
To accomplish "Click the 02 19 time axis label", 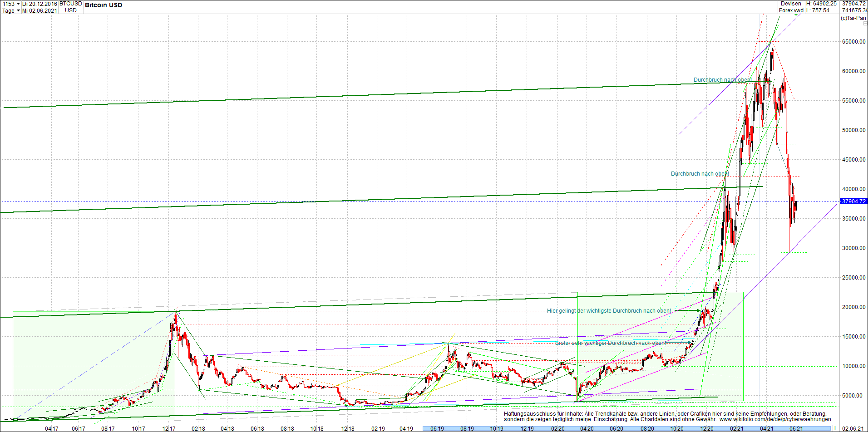I will click(378, 428).
